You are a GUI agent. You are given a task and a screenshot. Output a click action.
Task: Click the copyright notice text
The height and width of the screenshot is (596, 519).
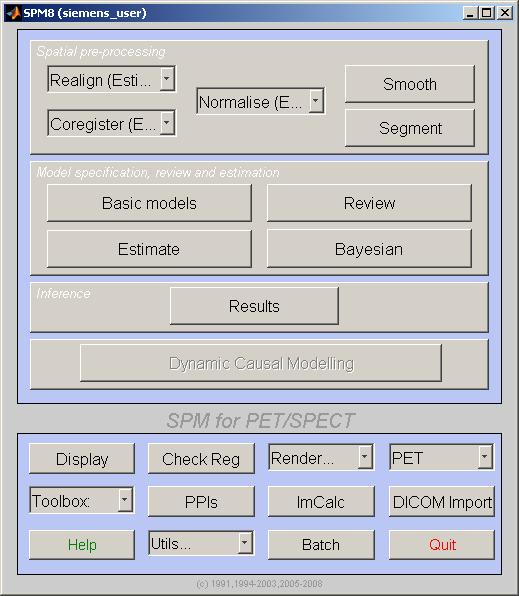260,583
